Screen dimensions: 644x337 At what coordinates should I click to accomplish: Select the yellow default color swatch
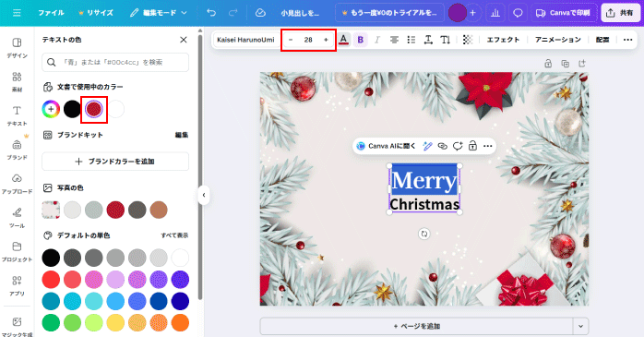click(115, 322)
